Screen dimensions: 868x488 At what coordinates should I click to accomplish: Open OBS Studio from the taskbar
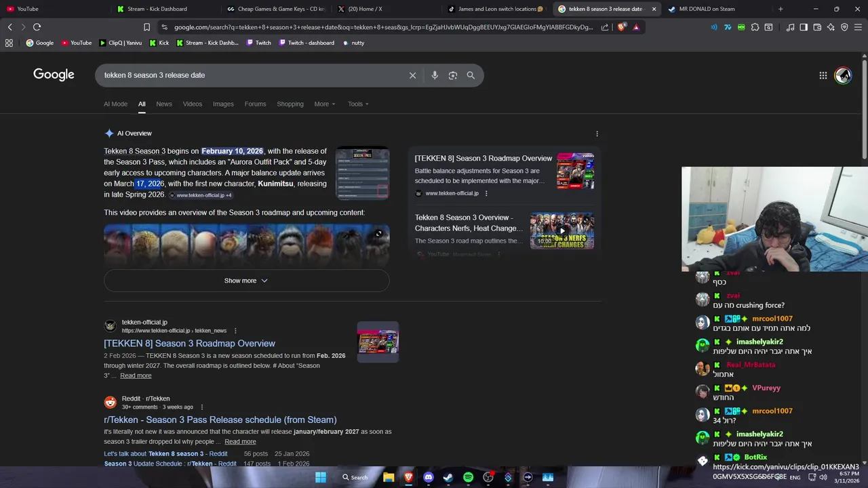pyautogui.click(x=488, y=477)
